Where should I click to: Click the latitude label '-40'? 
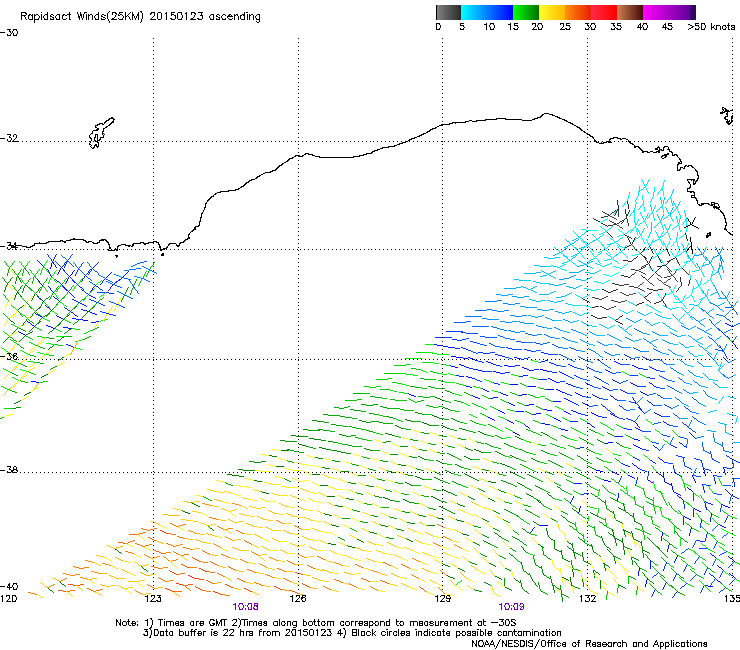coord(9,587)
